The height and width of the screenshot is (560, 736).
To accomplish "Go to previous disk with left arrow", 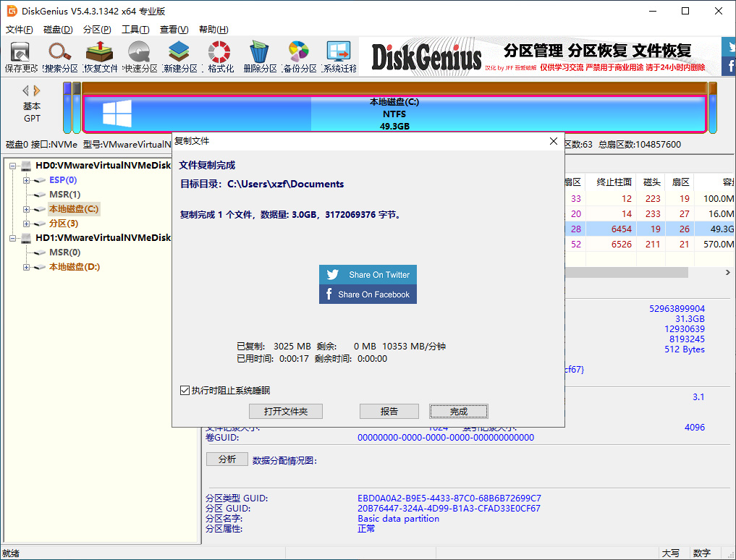I will point(26,90).
